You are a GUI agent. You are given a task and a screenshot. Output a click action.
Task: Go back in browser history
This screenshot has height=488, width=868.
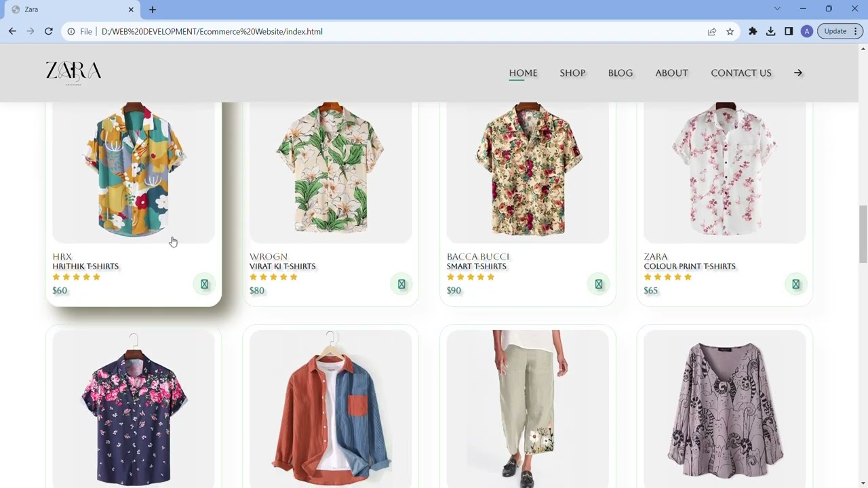[x=12, y=31]
